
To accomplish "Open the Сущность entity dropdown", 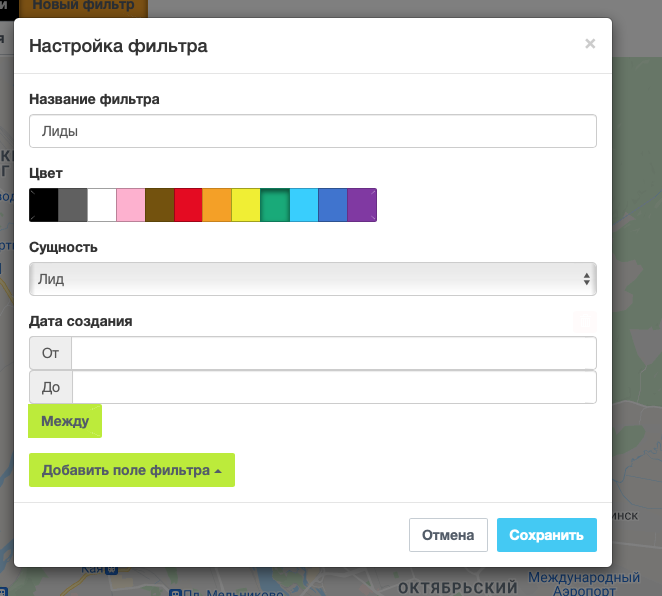I will pyautogui.click(x=313, y=279).
